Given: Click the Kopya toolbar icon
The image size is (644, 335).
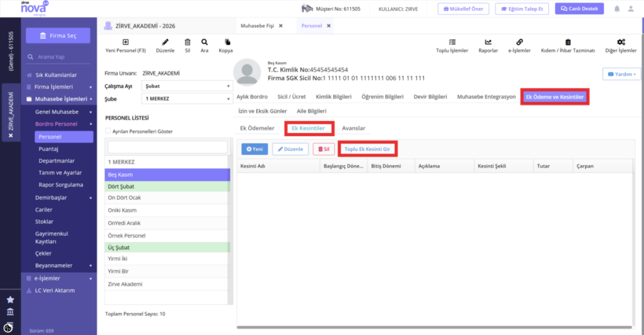Looking at the screenshot, I should click(227, 42).
